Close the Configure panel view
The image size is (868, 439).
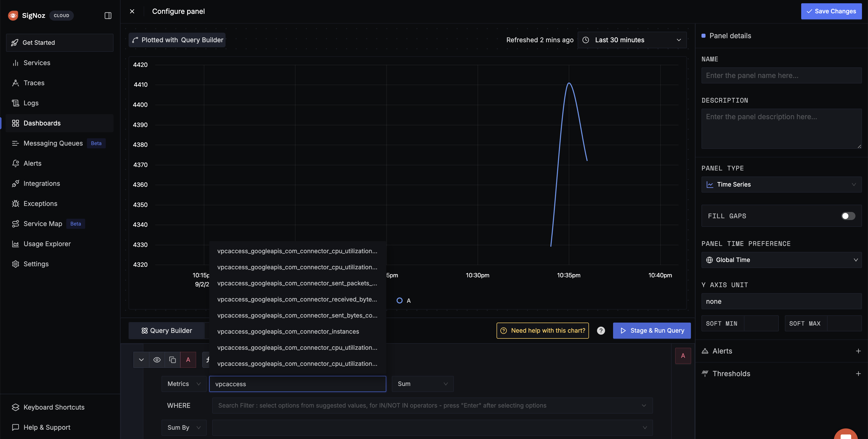132,11
